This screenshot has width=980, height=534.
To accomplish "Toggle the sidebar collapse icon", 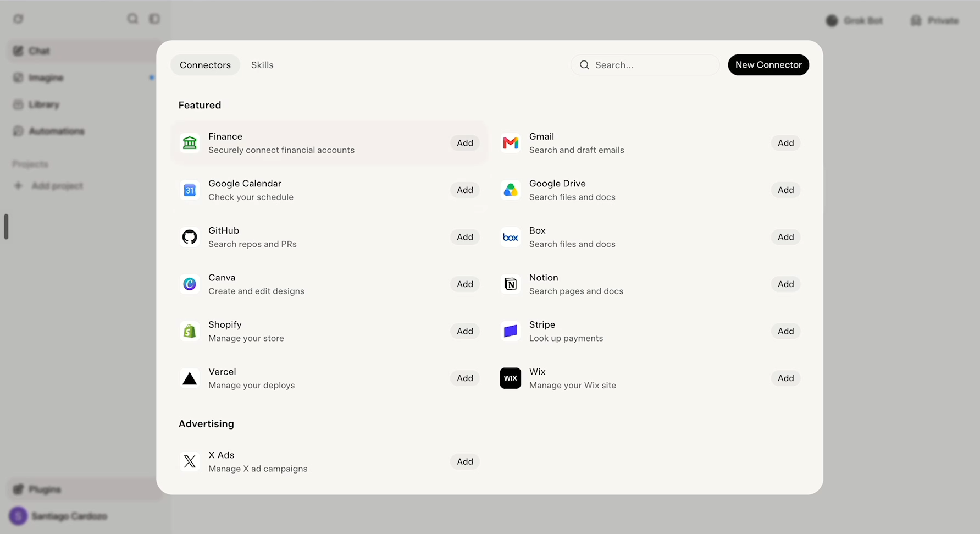I will (154, 19).
